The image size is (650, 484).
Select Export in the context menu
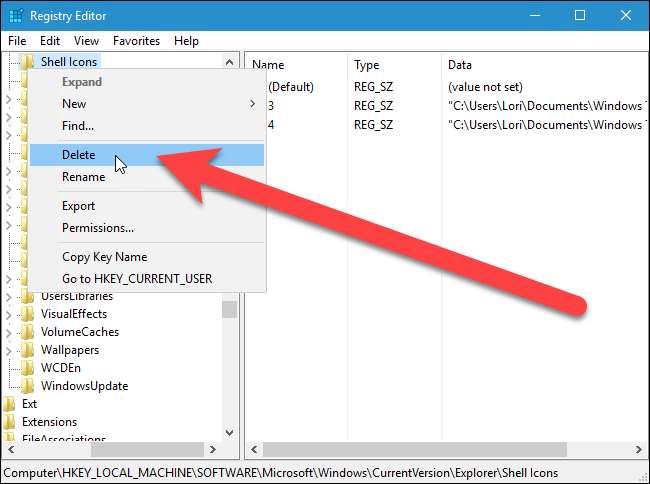147,206
